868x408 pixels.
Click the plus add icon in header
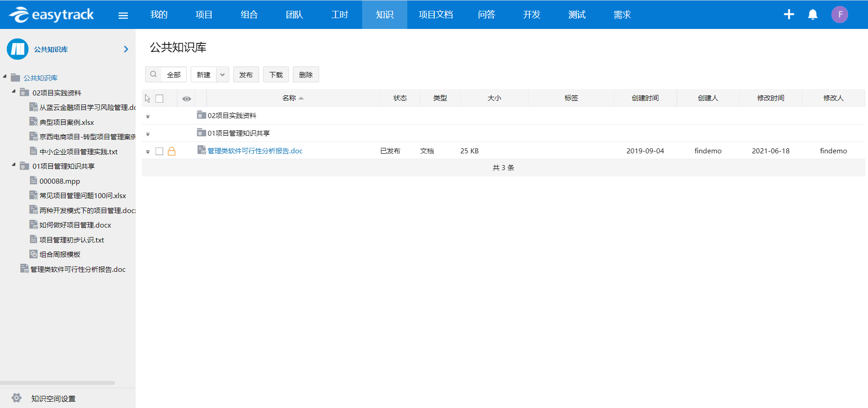[789, 14]
